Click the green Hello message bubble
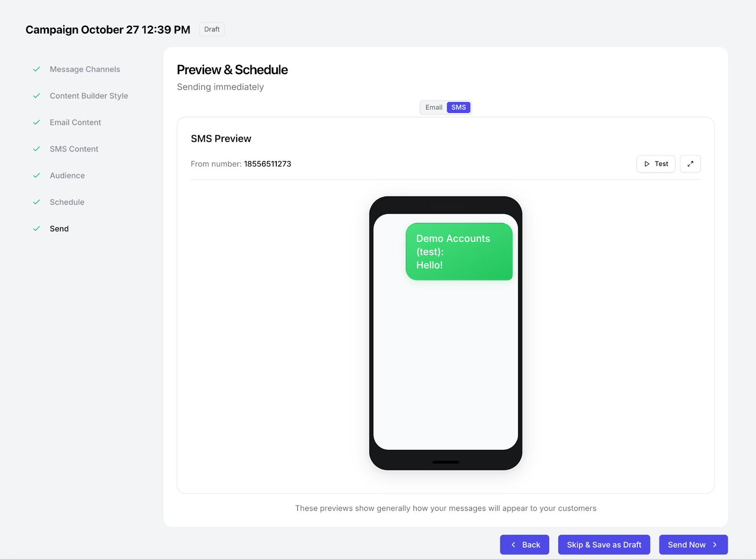This screenshot has width=756, height=559. 459,251
